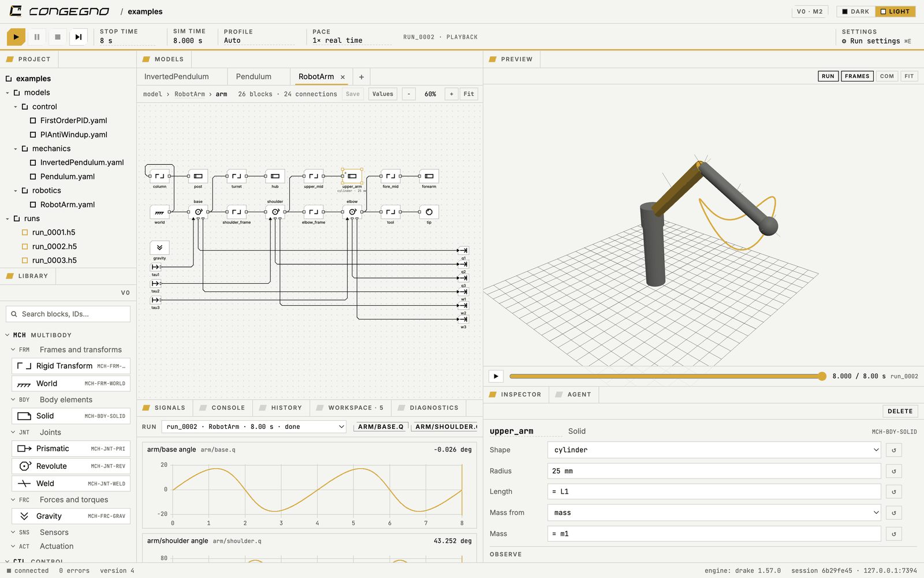
Task: Switch to the Pendulum model tab
Action: tap(254, 77)
